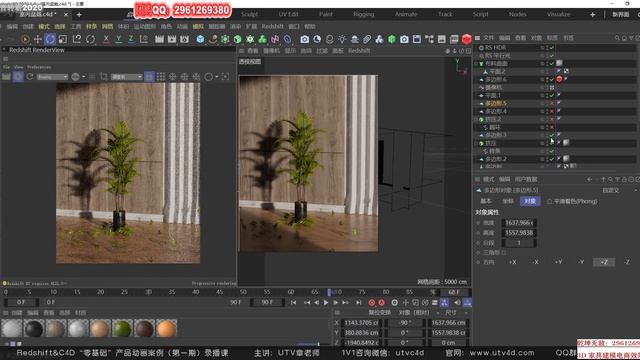Viewport: 640px width, 360px height.
Task: Switch to the Paint layout tab
Action: coord(326,14)
